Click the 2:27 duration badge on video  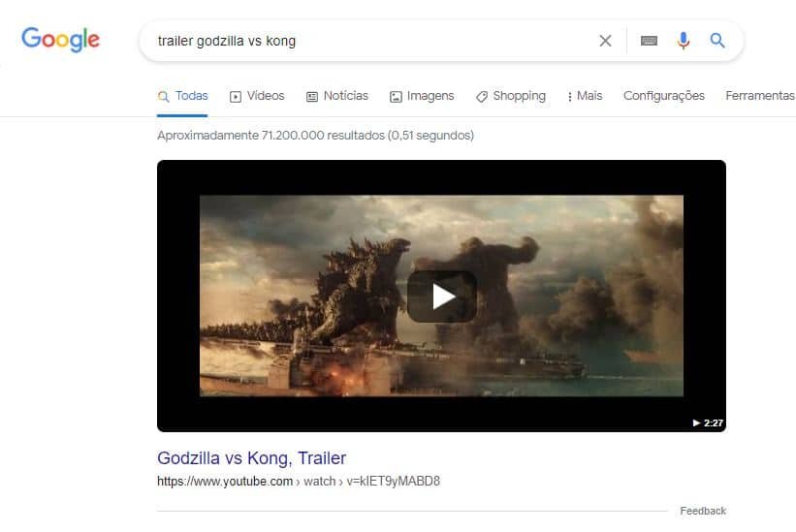[x=708, y=423]
